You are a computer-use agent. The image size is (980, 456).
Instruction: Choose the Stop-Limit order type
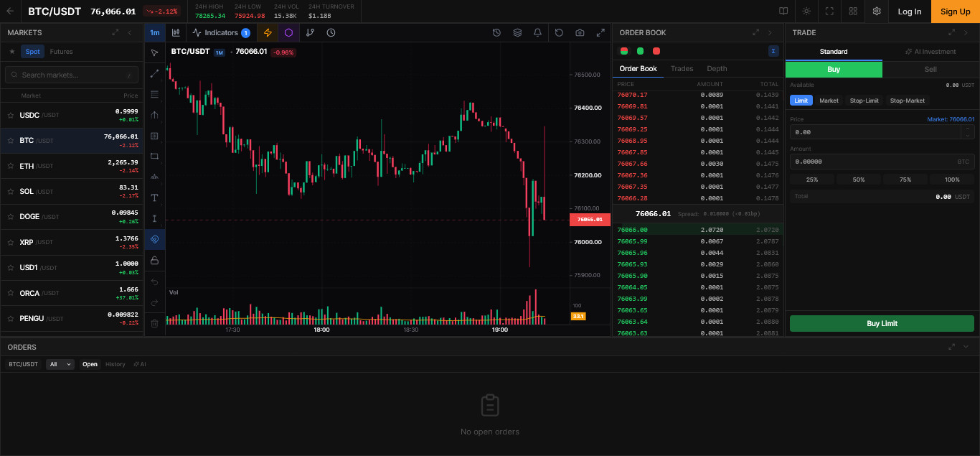[864, 101]
